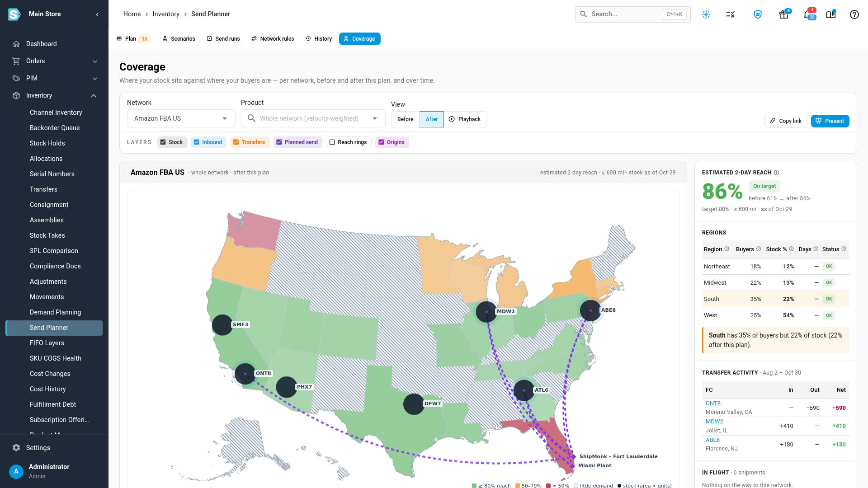Click the Copy link button
This screenshot has height=488, width=868.
[786, 121]
